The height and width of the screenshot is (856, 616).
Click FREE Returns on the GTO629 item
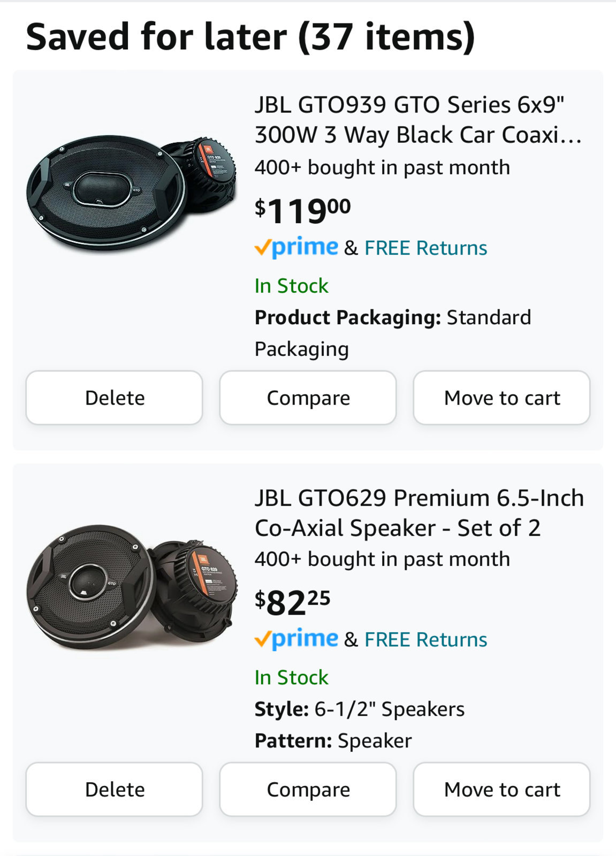click(x=426, y=640)
